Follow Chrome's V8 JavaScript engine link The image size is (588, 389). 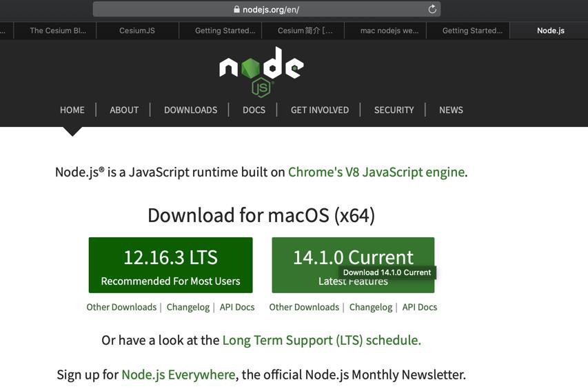coord(376,172)
